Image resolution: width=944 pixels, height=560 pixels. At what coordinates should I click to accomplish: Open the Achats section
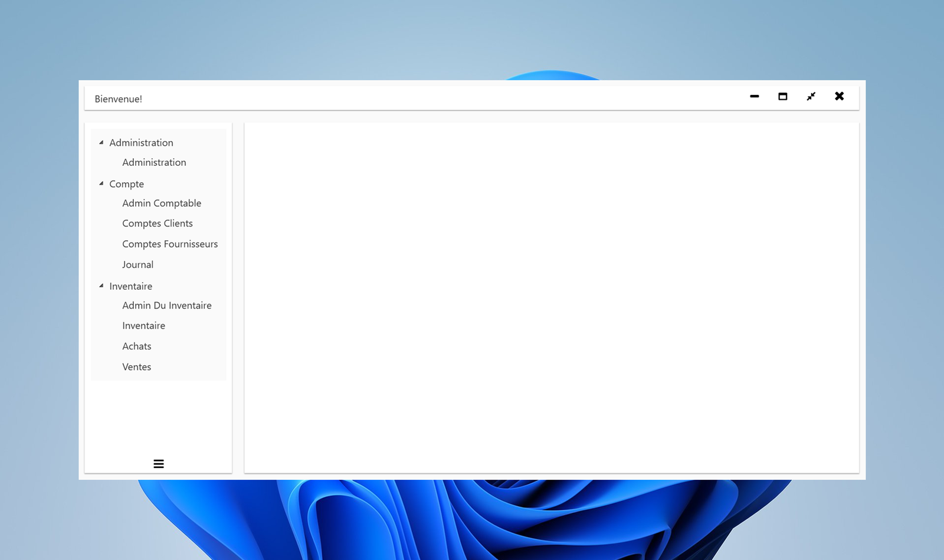coord(137,346)
